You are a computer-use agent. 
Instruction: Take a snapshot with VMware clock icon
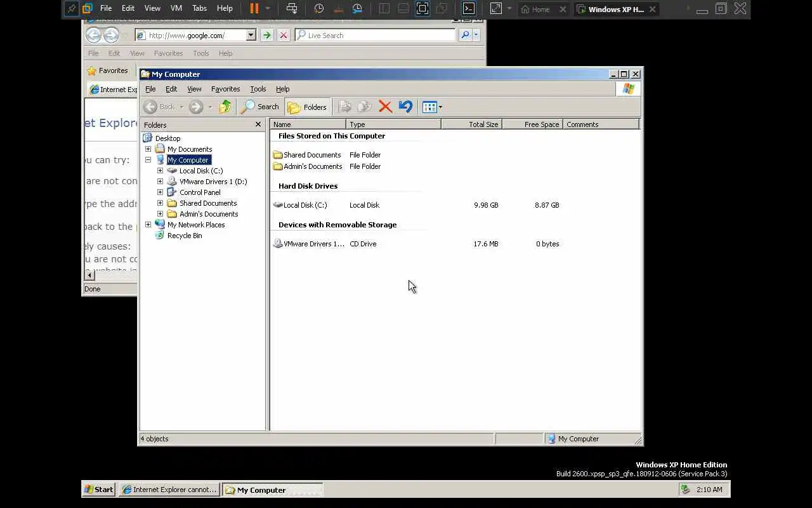tap(319, 8)
